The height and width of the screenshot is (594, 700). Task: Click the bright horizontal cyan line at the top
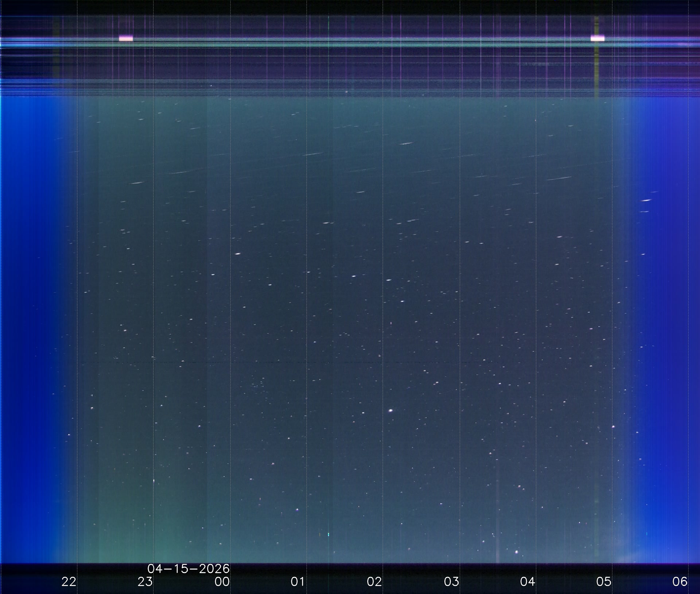350,44
